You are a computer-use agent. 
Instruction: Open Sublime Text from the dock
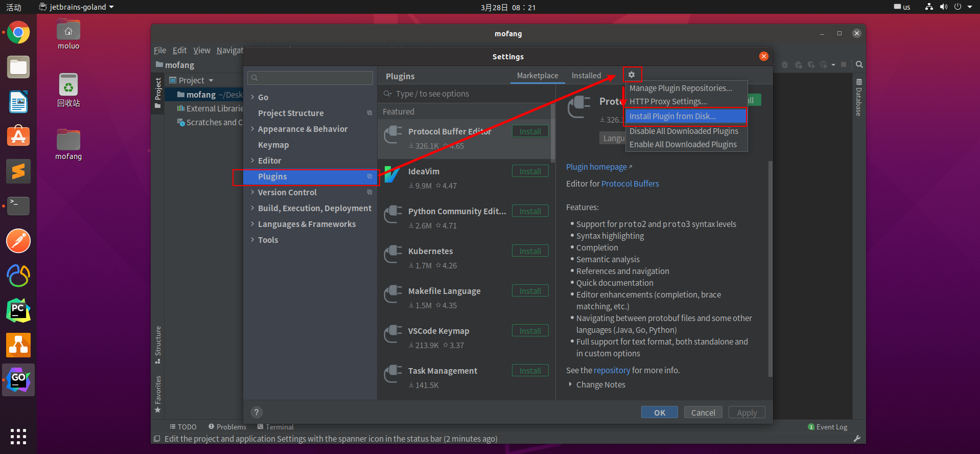click(18, 171)
